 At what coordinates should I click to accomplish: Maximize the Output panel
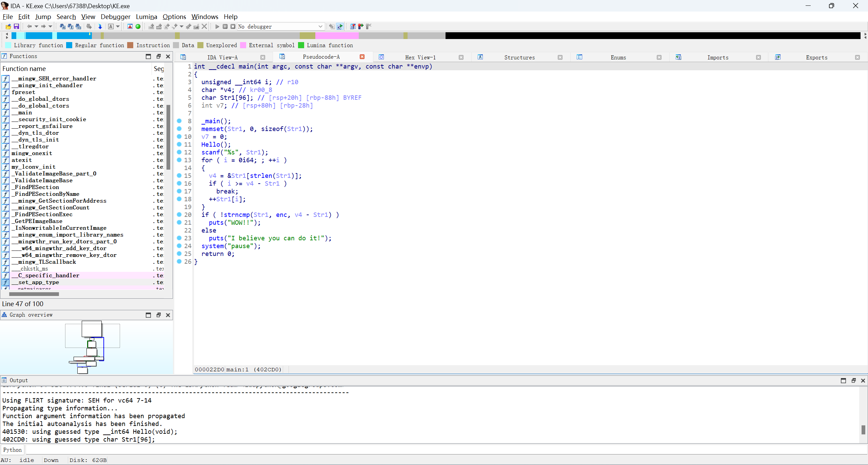(843, 380)
